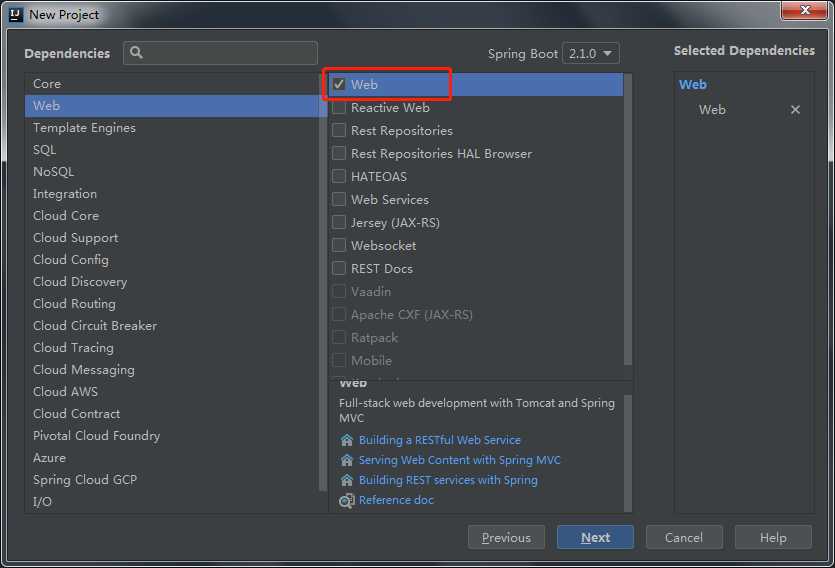Image resolution: width=835 pixels, height=568 pixels.
Task: Click the Web entry under Selected Dependencies
Action: [x=712, y=110]
